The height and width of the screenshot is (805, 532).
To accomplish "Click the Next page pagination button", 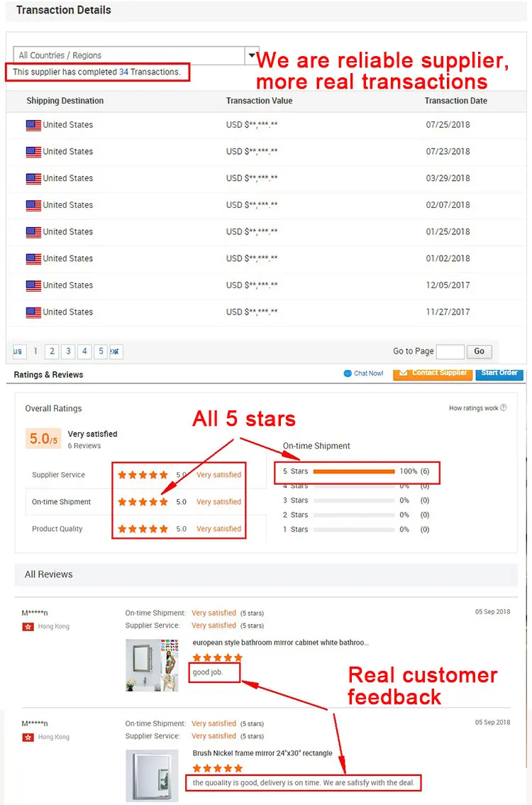I will 116,351.
